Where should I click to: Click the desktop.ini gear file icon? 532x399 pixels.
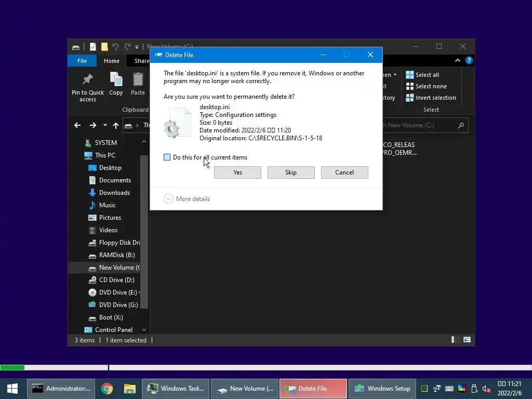point(177,123)
